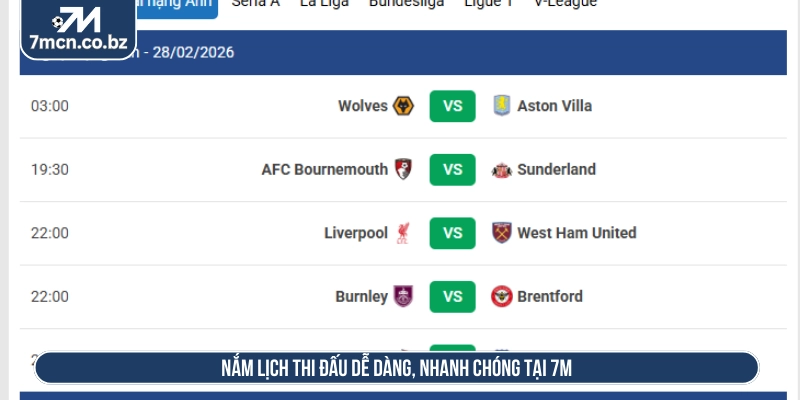Click the Sunderland club crest

pos(502,169)
